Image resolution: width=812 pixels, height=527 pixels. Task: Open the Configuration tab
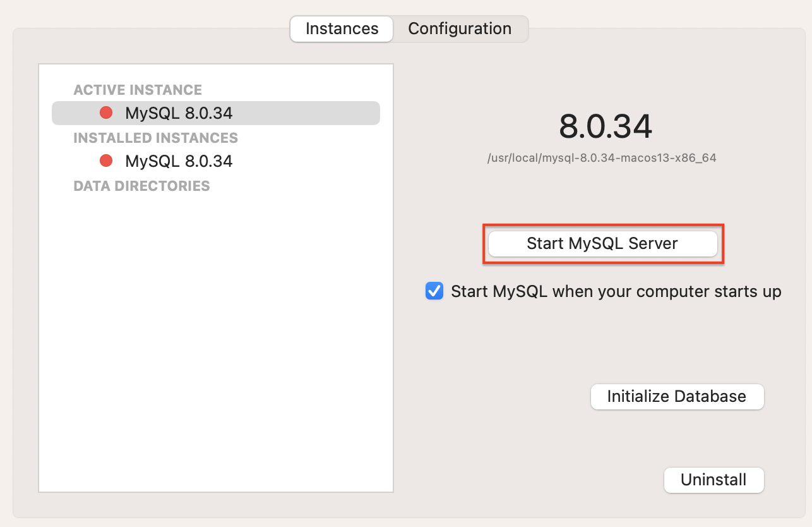click(460, 29)
